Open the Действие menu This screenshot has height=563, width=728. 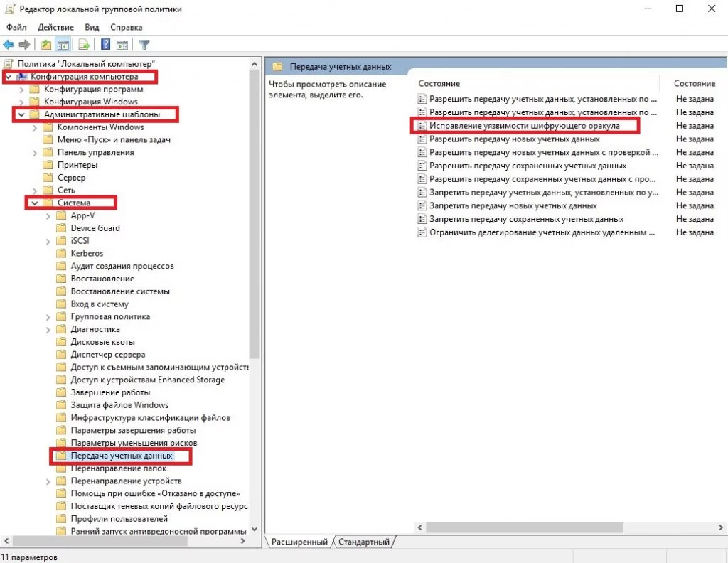pos(55,28)
